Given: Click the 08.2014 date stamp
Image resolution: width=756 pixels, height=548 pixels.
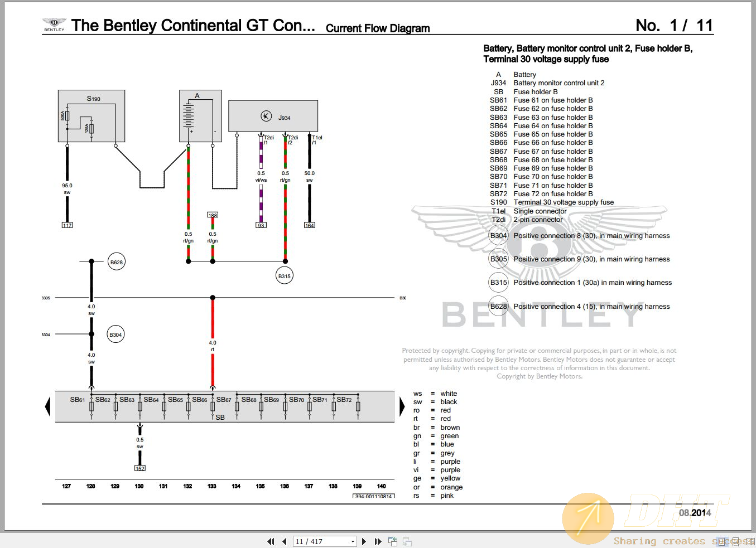Looking at the screenshot, I should point(695,513).
